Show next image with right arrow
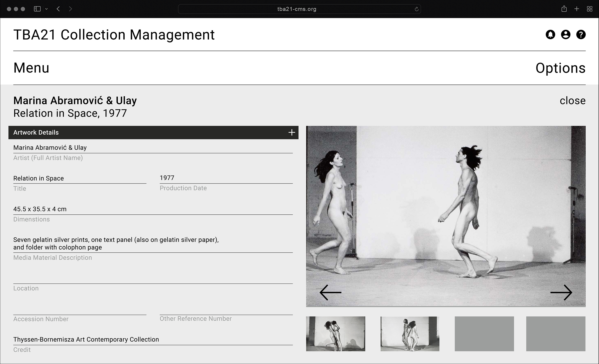Image resolution: width=599 pixels, height=364 pixels. [x=561, y=293]
